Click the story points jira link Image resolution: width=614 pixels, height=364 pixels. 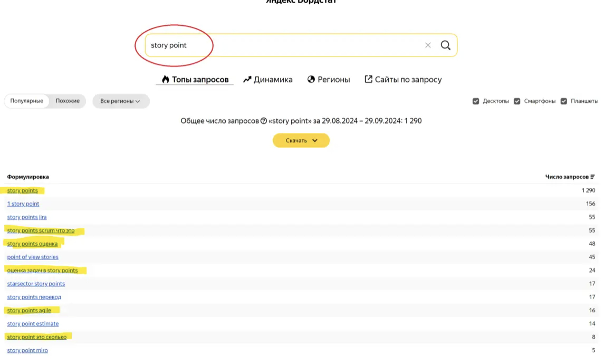pyautogui.click(x=27, y=217)
